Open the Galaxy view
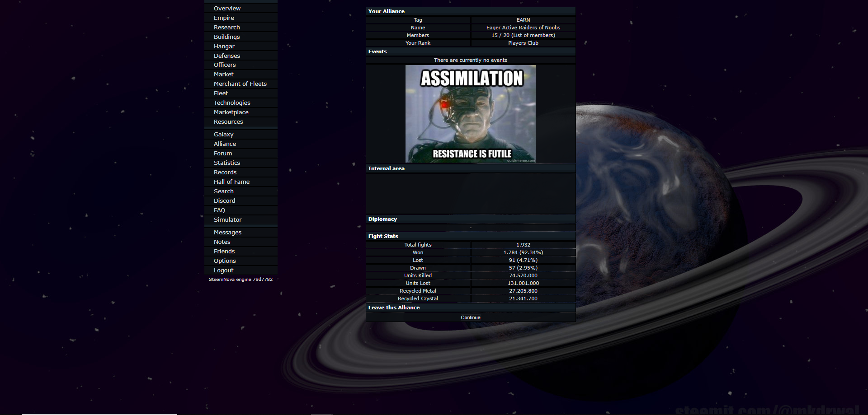 [x=223, y=135]
